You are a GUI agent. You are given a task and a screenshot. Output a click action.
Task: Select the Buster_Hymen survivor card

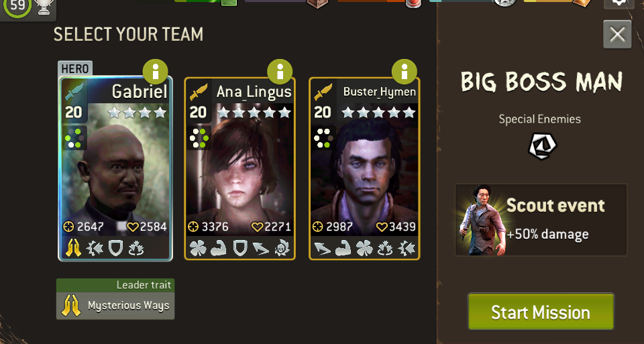364,168
